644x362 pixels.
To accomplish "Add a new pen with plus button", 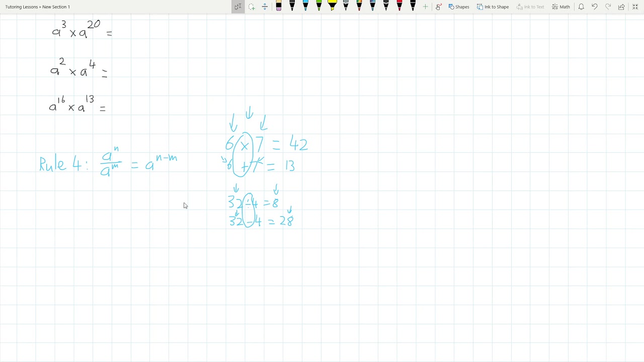I will pos(426,7).
